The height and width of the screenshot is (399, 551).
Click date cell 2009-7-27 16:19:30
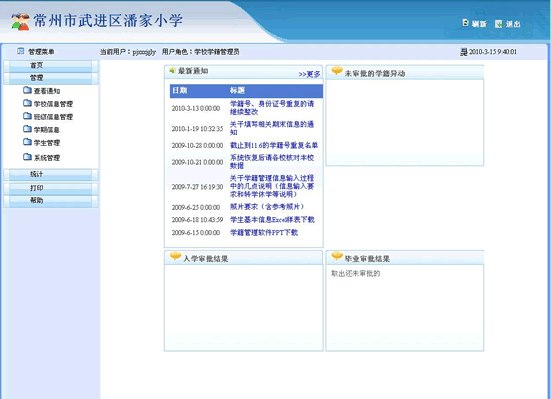pyautogui.click(x=197, y=187)
